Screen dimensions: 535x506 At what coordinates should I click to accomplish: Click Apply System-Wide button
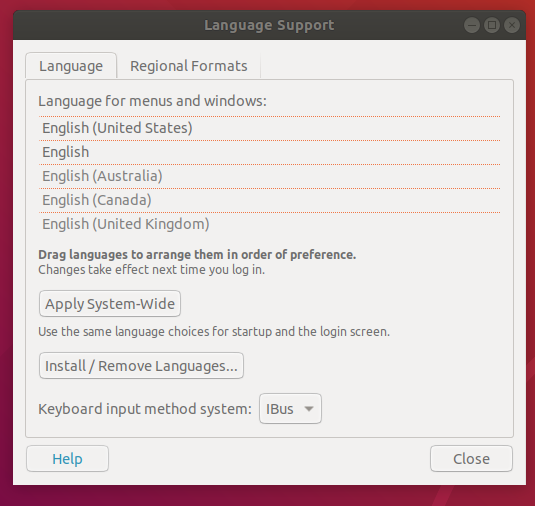[x=110, y=304]
